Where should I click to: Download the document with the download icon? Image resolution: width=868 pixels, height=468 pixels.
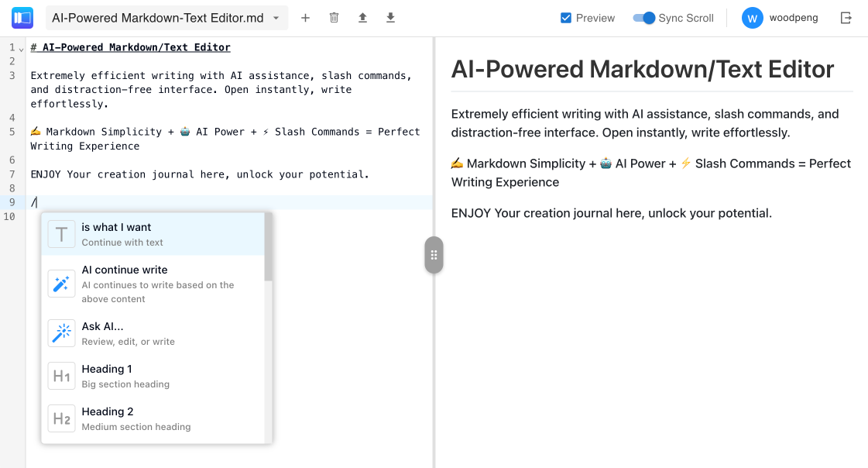390,17
